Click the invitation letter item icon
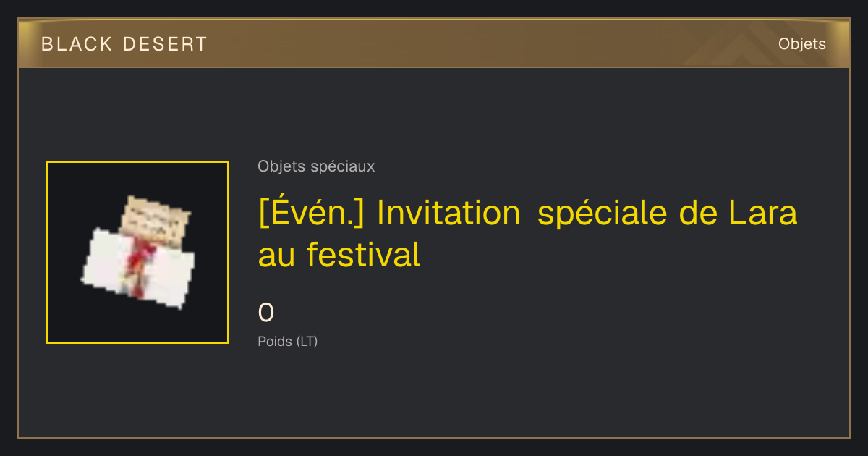This screenshot has height=456, width=868. (x=137, y=252)
